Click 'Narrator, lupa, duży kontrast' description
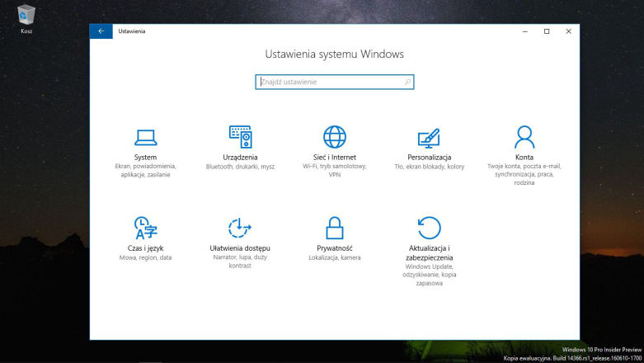Screen dimensions: 644x363 pyautogui.click(x=240, y=262)
